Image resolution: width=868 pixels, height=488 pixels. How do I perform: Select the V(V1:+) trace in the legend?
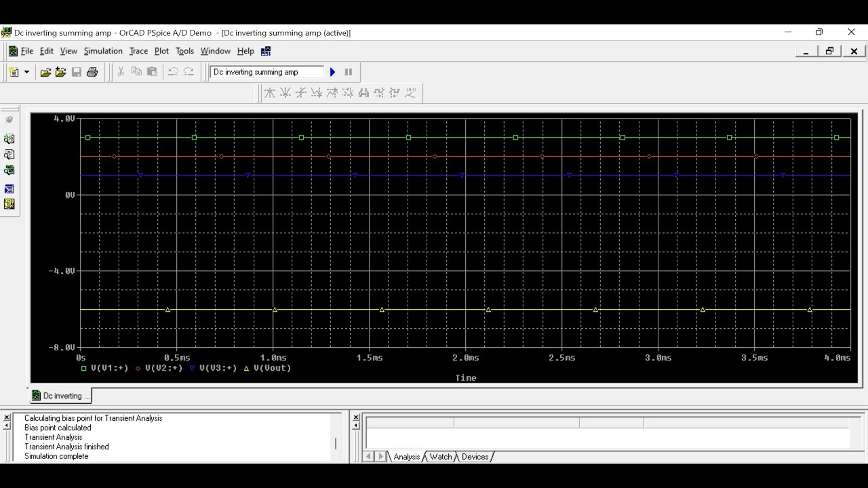pos(109,368)
